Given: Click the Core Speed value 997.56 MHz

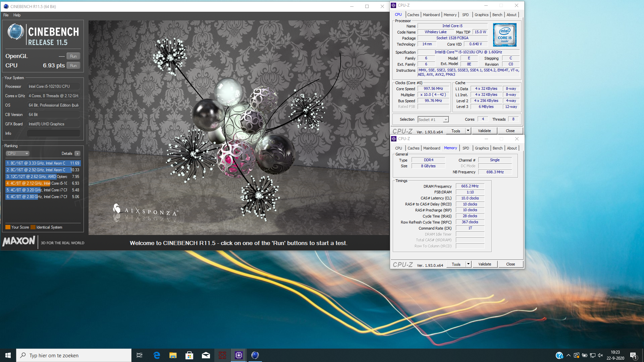Looking at the screenshot, I should pos(433,89).
